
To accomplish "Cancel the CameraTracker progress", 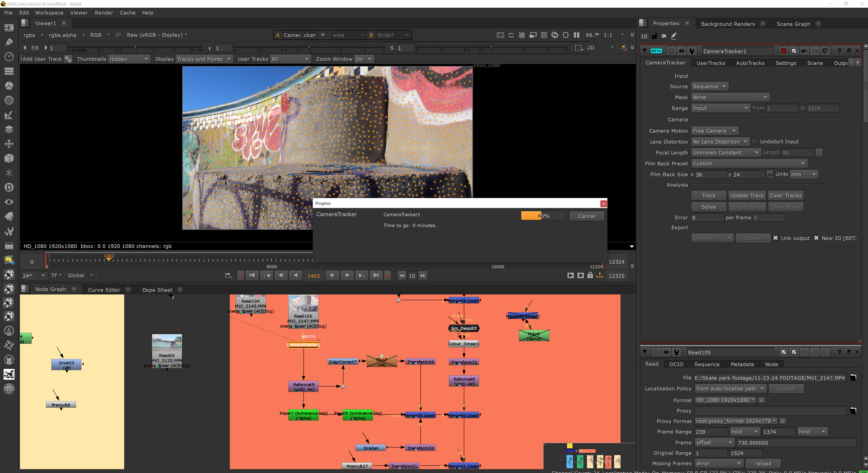I will (x=586, y=216).
